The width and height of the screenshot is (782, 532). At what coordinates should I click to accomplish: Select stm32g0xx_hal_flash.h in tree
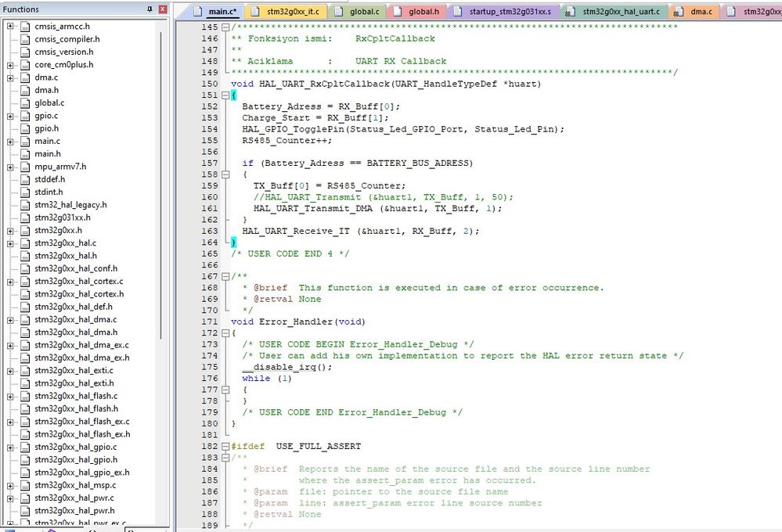tap(76, 409)
